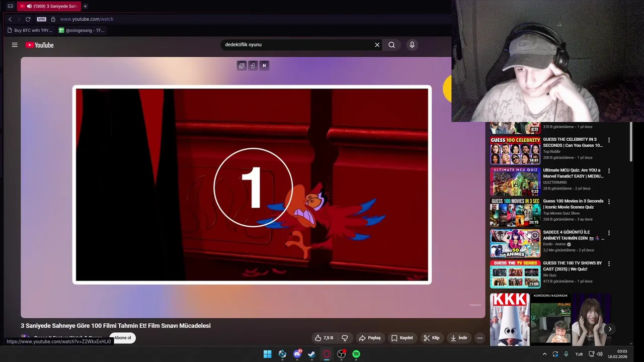Clear the search box text
This screenshot has width=644, height=362.
(x=377, y=45)
